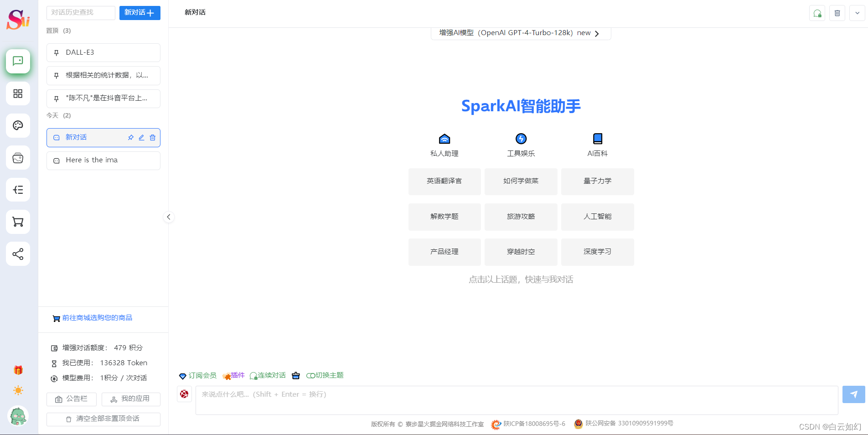Open the wallet sidebar icon
Image resolution: width=868 pixels, height=435 pixels.
(x=18, y=158)
